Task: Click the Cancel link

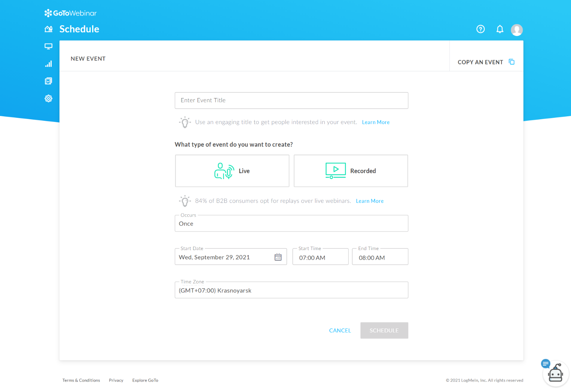Action: pyautogui.click(x=340, y=330)
